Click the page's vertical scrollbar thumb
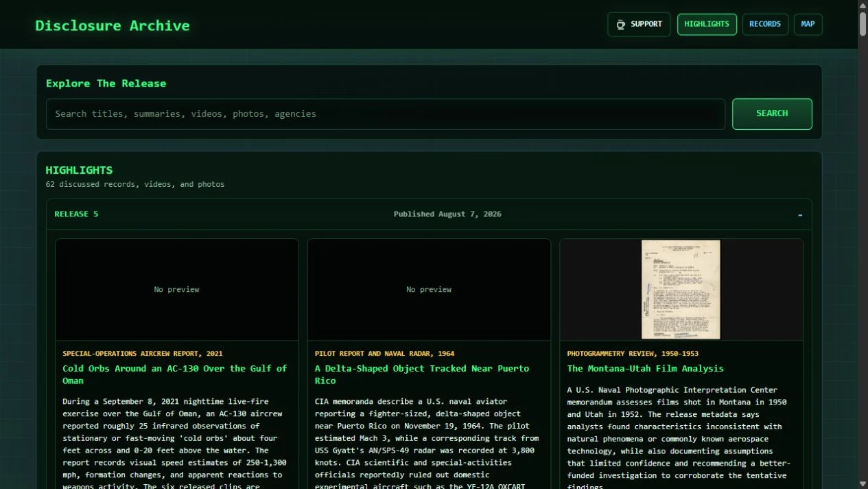Screen dimensions: 868x489 click(863, 24)
